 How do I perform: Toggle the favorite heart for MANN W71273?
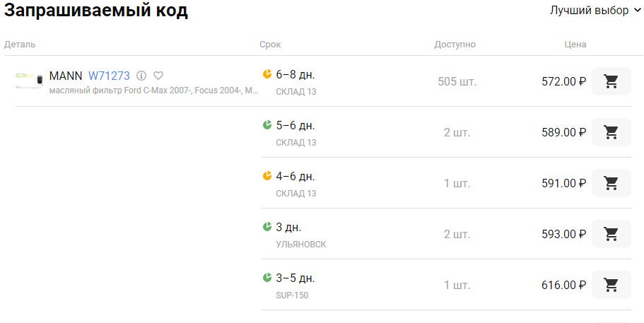(x=158, y=76)
